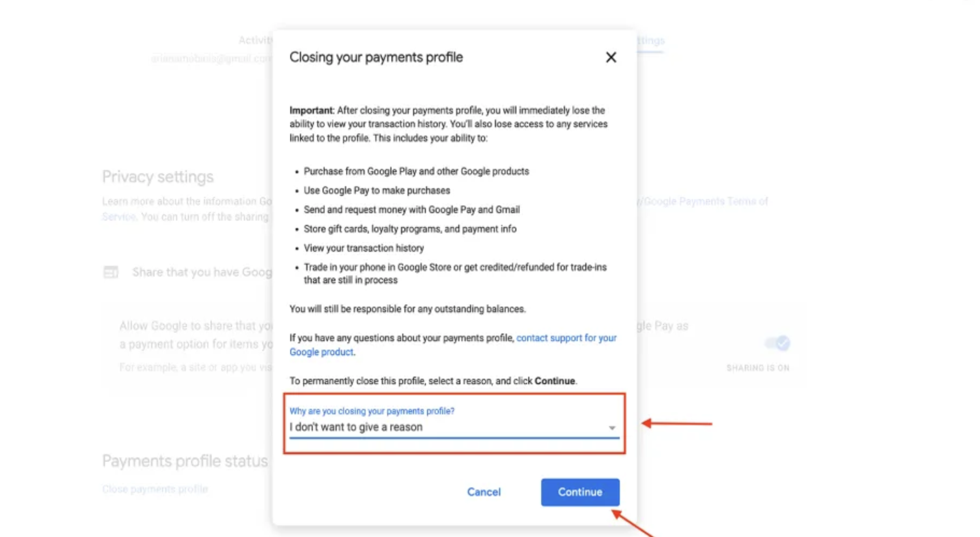The width and height of the screenshot is (980, 537).
Task: Switch to the Settings tab
Action: 650,41
